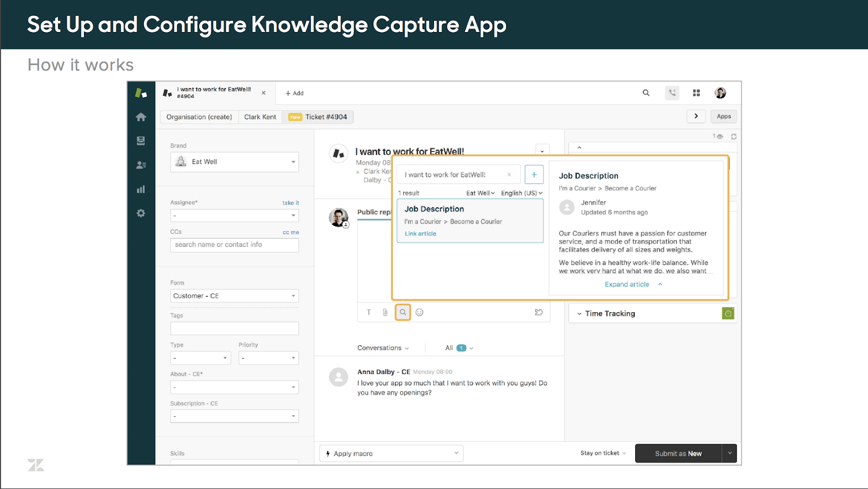Click the cc me link
Image resolution: width=868 pixels, height=489 pixels.
(291, 232)
